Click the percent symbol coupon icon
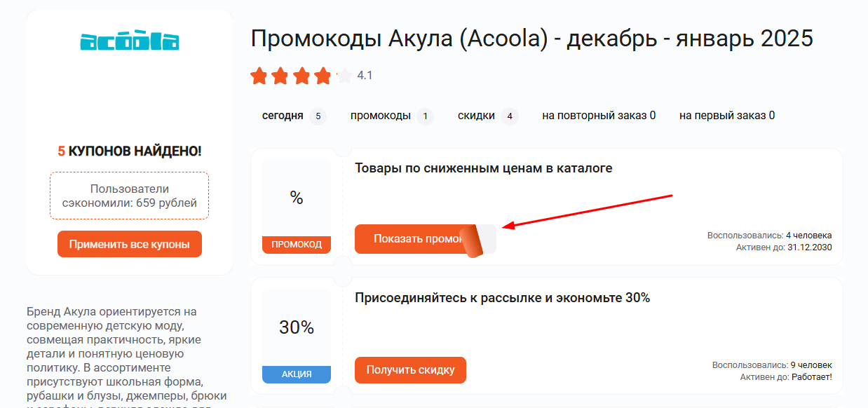 click(296, 198)
